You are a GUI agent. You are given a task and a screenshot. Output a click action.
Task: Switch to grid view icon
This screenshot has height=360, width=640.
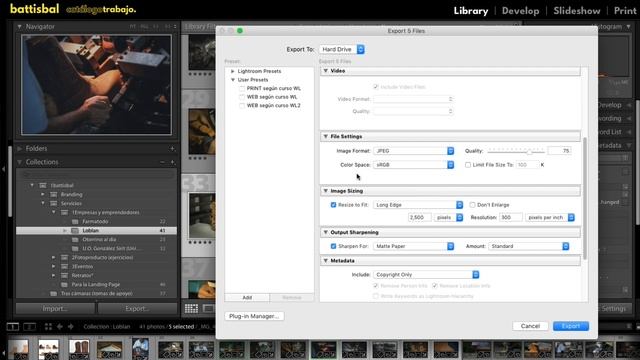tap(191, 309)
